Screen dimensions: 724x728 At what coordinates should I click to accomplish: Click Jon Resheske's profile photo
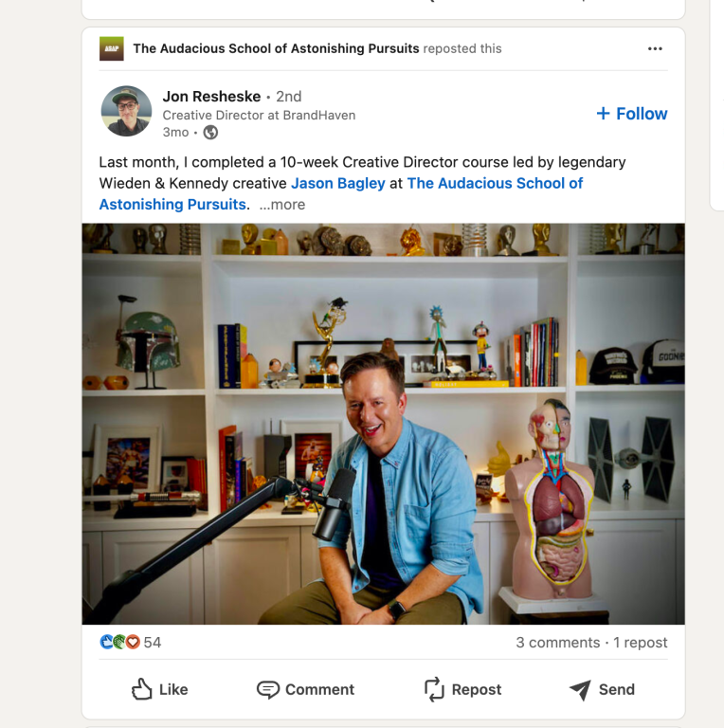[x=126, y=111]
